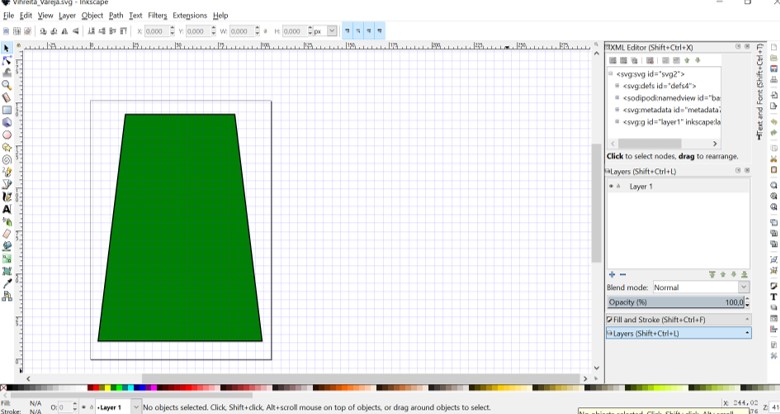This screenshot has width=780, height=414.
Task: Select the Zoom magnifier tool
Action: point(6,85)
